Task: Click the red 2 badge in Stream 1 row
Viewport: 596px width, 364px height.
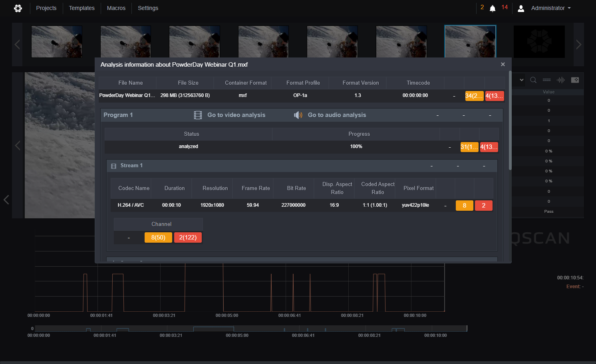Action: tap(484, 206)
